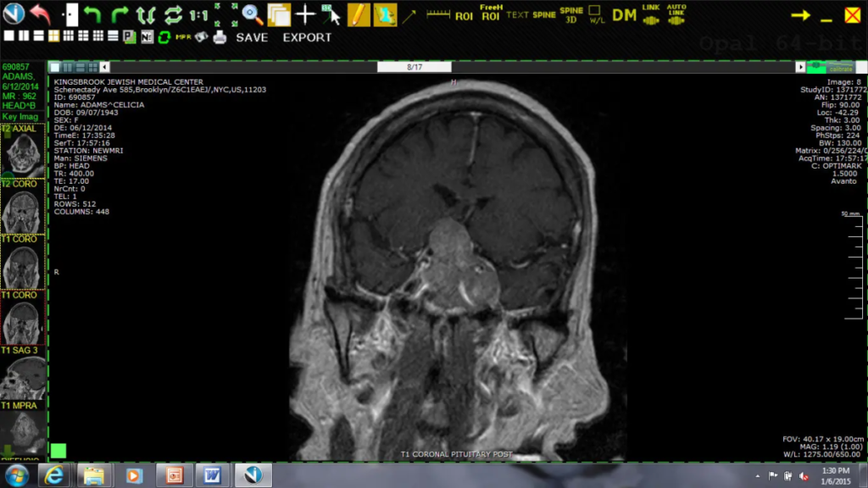This screenshot has height=488, width=868.
Task: Open Word from the taskbar
Action: pyautogui.click(x=212, y=475)
